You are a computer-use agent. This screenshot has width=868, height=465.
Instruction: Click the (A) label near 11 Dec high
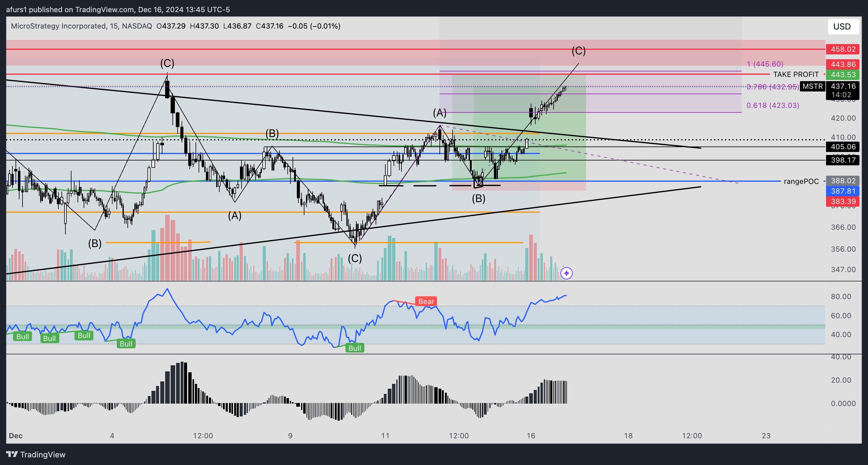tap(440, 113)
